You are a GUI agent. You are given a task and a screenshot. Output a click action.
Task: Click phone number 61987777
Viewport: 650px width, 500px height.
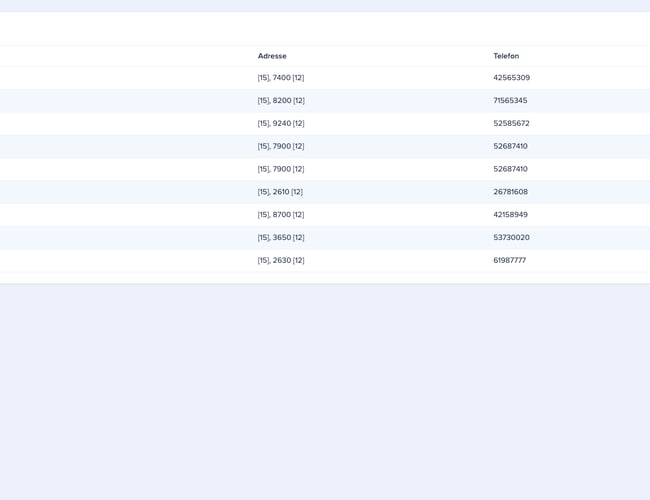[509, 261]
